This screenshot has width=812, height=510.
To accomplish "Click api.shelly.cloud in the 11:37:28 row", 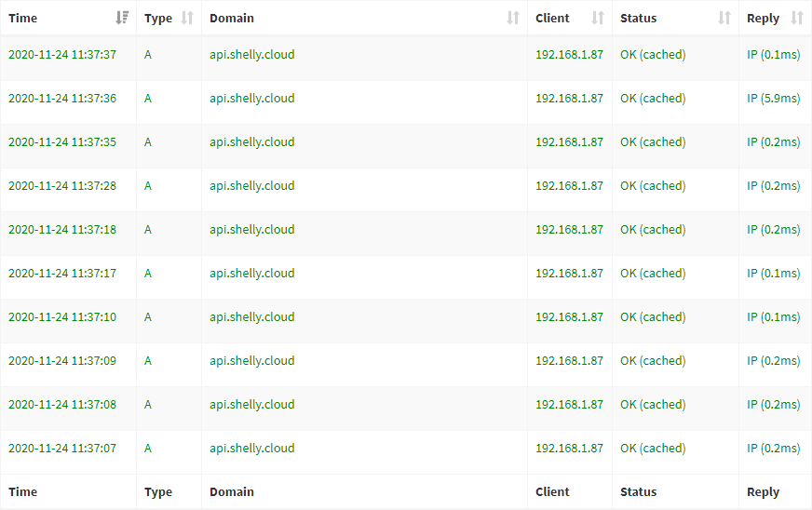I will coord(251,186).
